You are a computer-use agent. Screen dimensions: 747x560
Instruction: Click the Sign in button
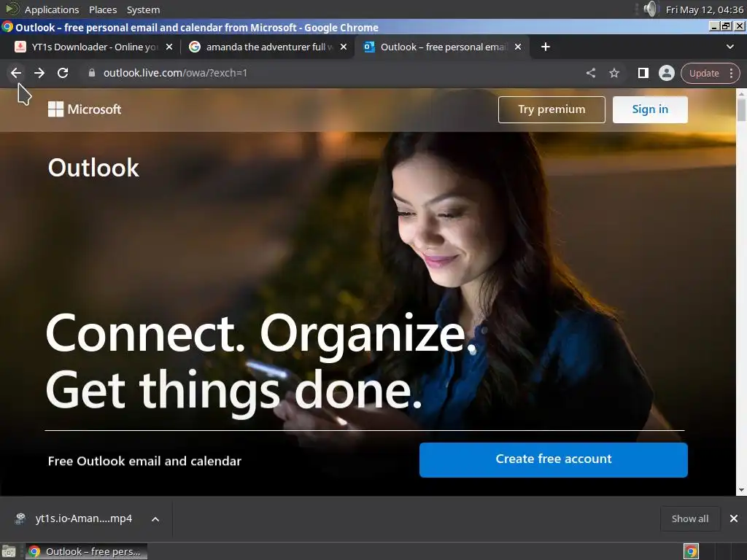[650, 109]
